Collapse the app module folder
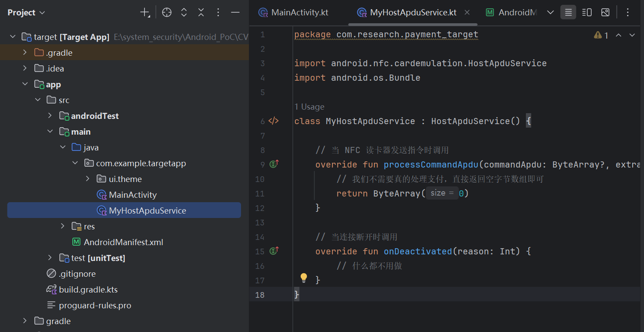The image size is (644, 332). click(x=25, y=84)
